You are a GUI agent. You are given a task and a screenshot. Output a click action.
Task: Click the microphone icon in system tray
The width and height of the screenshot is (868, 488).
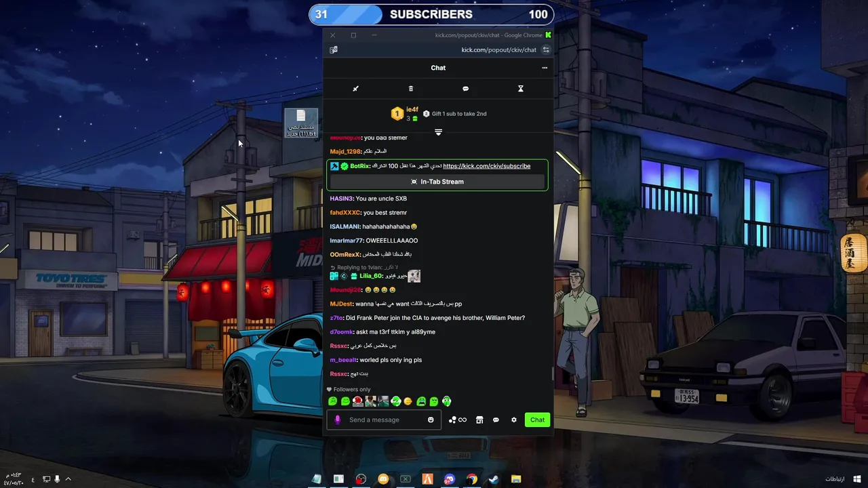[57, 479]
